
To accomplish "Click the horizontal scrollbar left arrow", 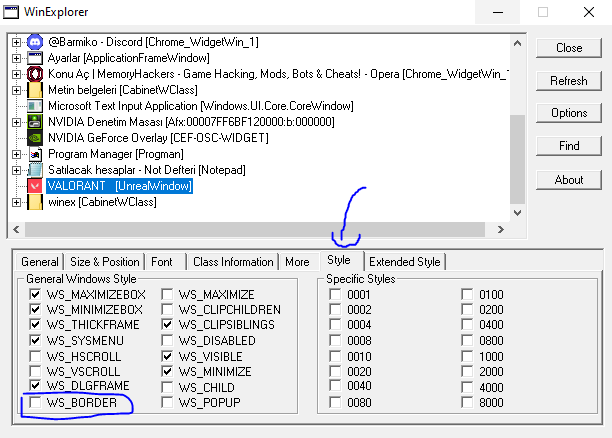I will coord(16,230).
